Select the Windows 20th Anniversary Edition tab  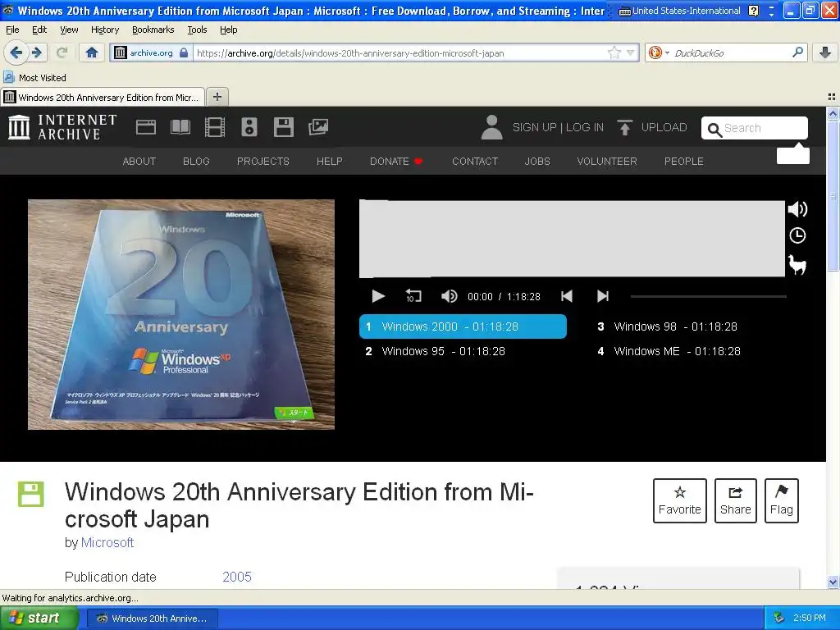click(103, 97)
